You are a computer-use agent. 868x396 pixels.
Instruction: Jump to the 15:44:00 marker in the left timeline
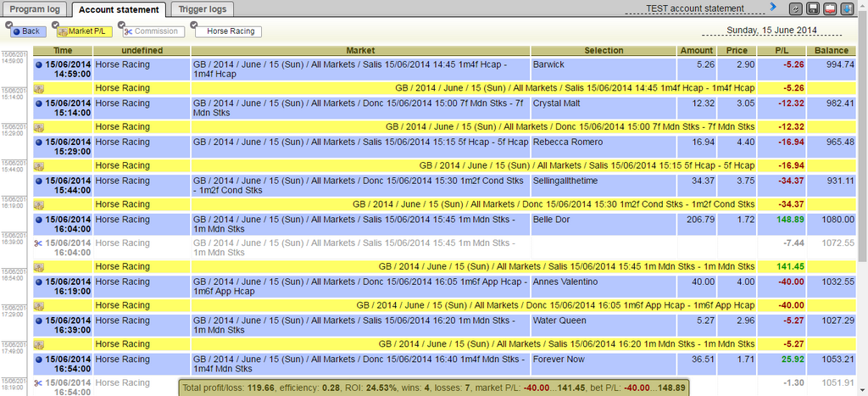(12, 166)
